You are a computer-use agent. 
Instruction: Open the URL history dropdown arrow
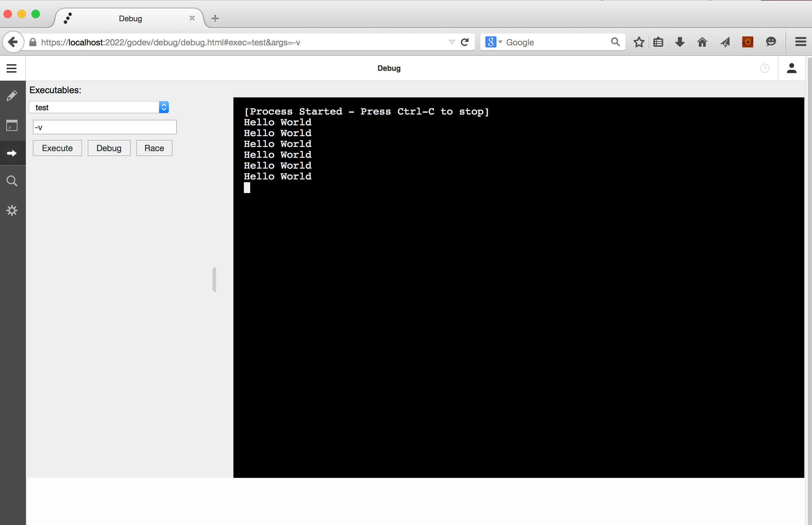point(452,43)
